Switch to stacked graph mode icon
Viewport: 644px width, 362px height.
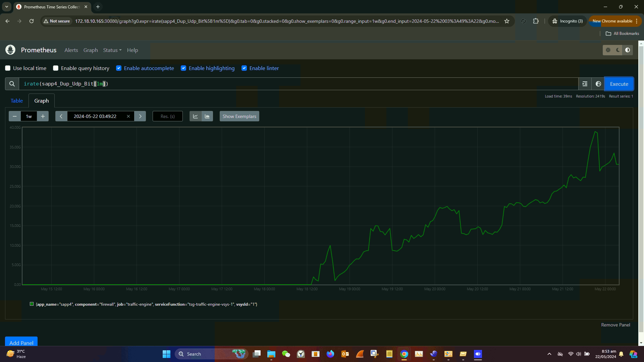(x=207, y=116)
